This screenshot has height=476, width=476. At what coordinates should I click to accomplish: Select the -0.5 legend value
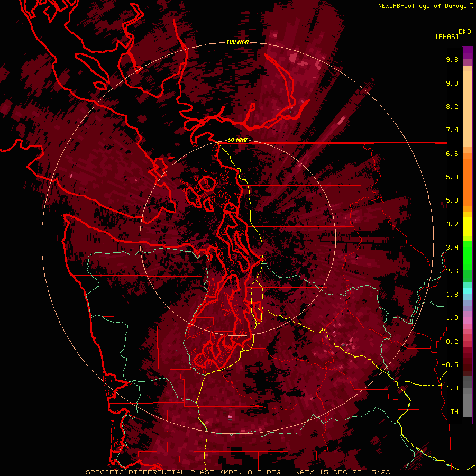click(x=450, y=365)
